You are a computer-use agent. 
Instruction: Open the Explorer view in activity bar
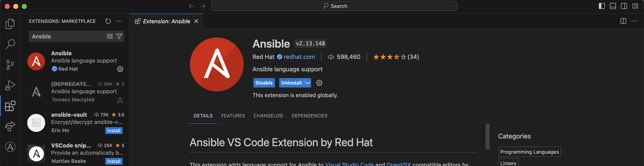[x=10, y=24]
